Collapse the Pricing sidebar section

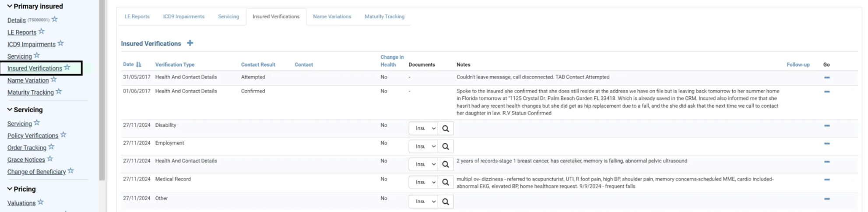(x=10, y=189)
